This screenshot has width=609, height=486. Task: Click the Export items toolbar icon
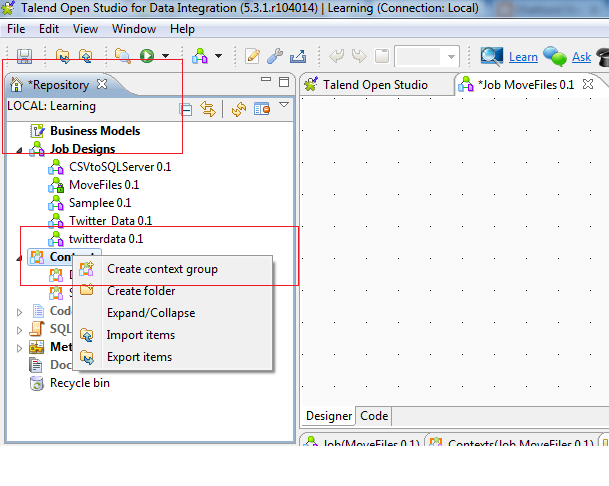pyautogui.click(x=63, y=57)
